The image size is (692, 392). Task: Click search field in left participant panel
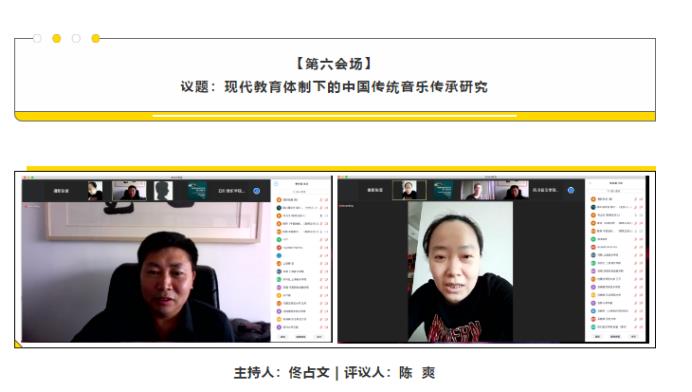(301, 192)
